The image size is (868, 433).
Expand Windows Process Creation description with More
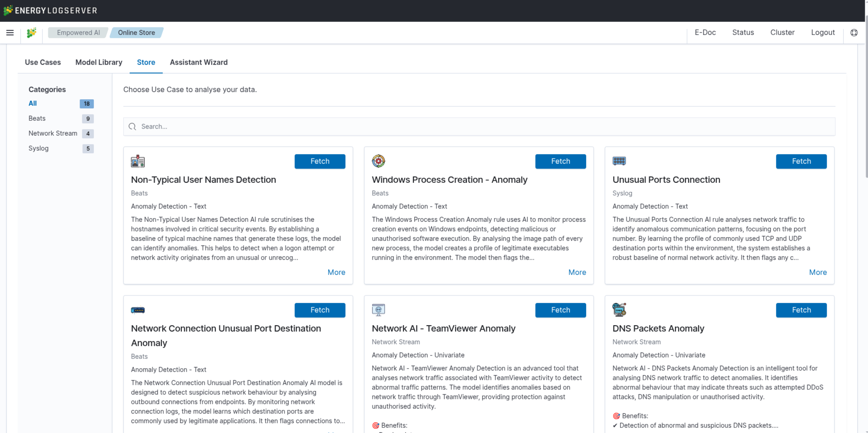click(x=577, y=272)
